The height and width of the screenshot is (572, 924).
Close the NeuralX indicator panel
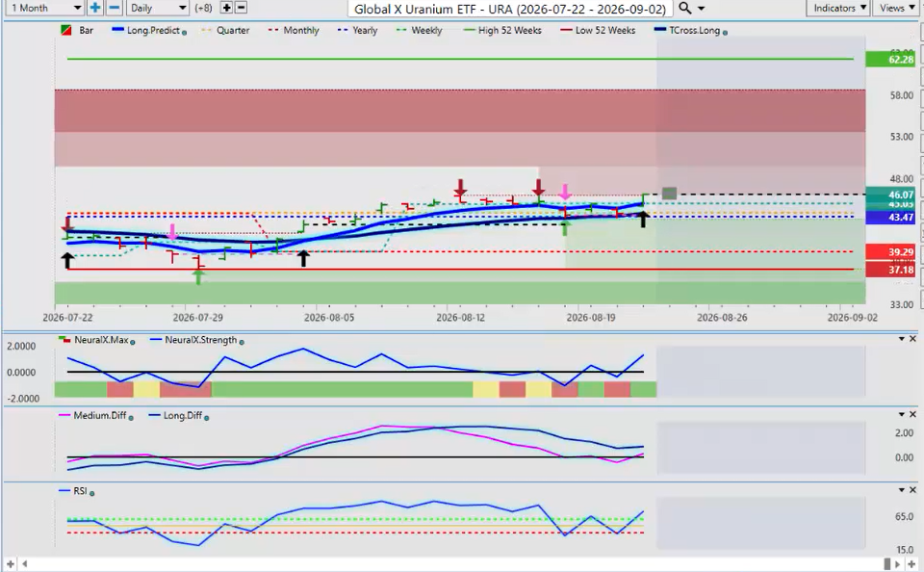click(912, 339)
